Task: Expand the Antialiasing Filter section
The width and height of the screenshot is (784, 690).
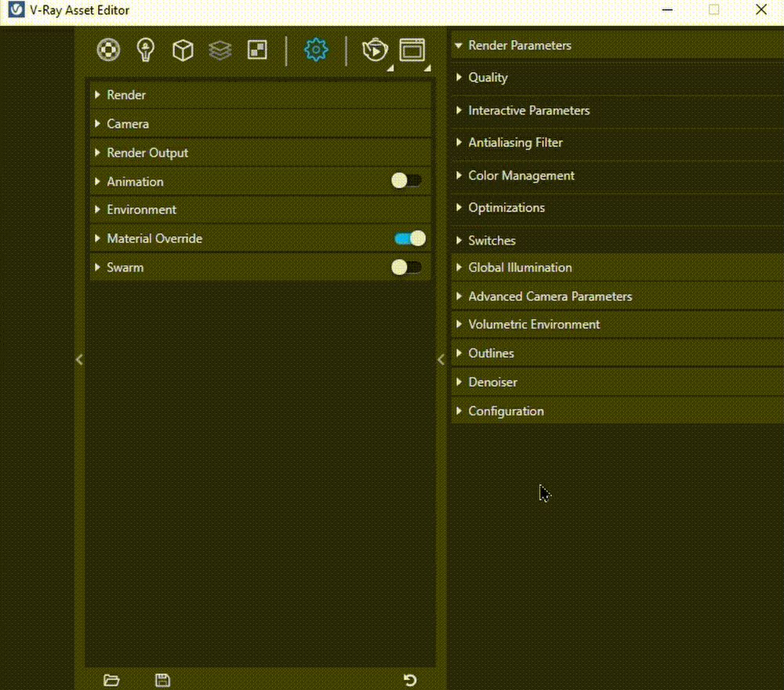Action: [x=618, y=143]
